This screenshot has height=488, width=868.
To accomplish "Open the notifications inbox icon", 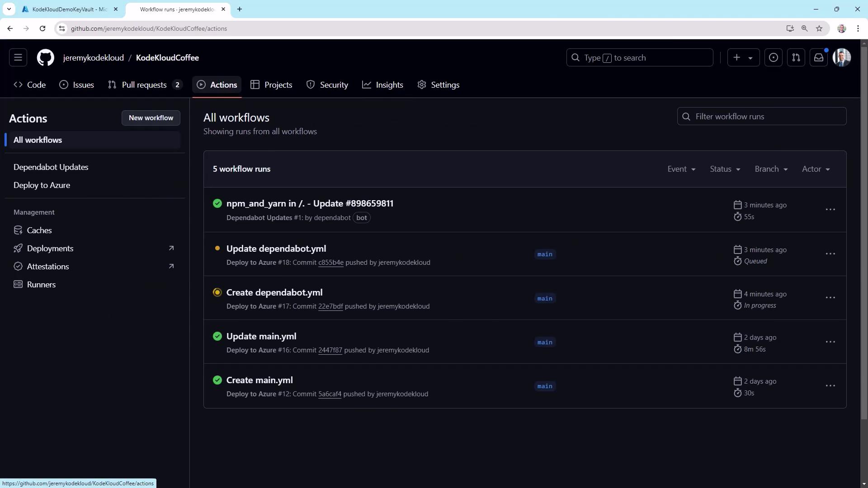I will 819,58.
